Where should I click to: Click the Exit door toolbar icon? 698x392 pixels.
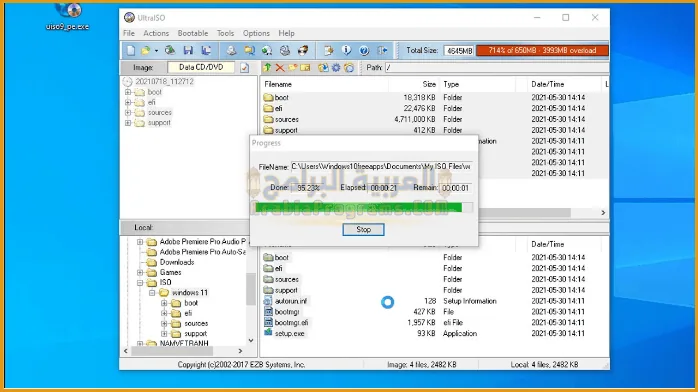point(382,50)
